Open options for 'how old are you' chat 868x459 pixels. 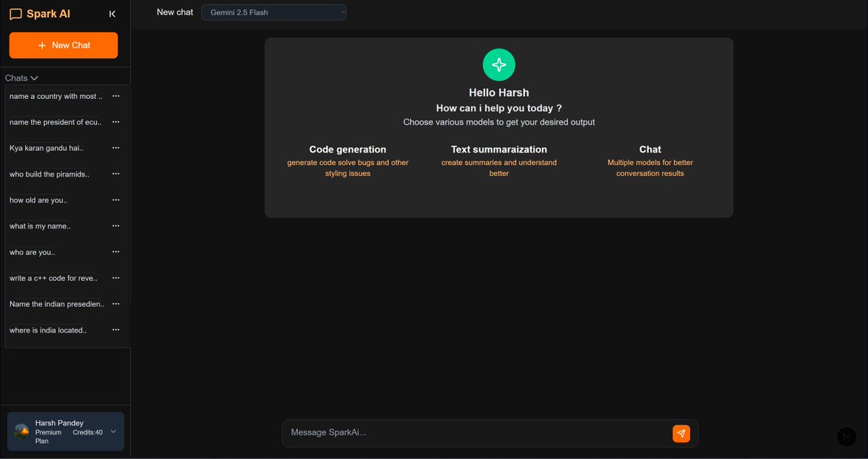coord(116,200)
